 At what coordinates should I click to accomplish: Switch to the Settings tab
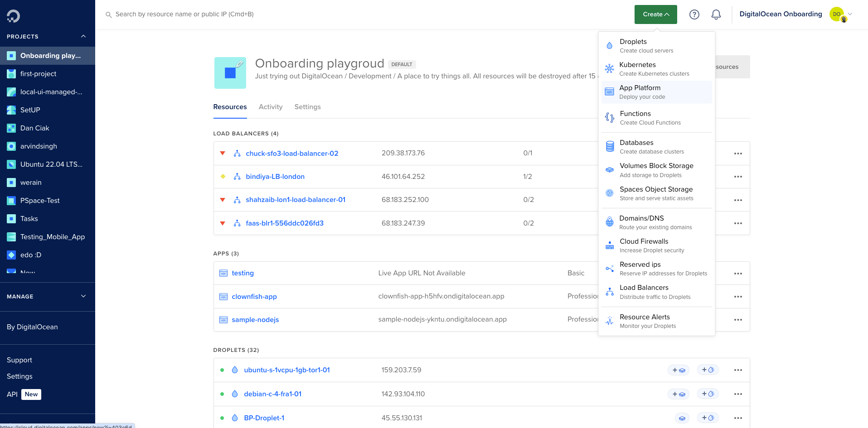point(307,107)
